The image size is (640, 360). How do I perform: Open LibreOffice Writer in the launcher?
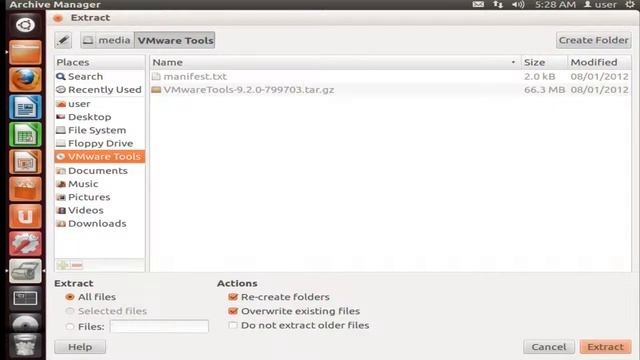pyautogui.click(x=25, y=107)
